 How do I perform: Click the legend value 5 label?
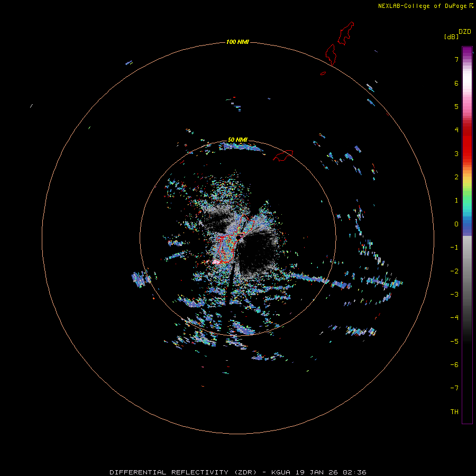click(x=456, y=106)
